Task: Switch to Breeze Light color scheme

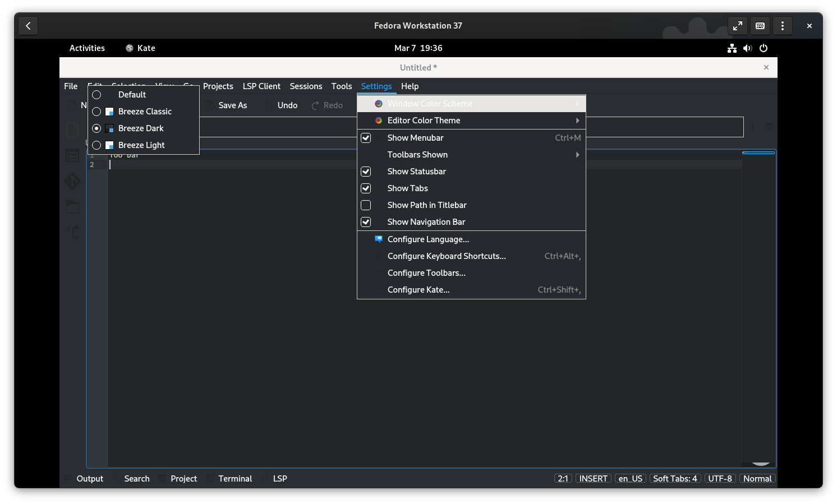Action: 144,145
